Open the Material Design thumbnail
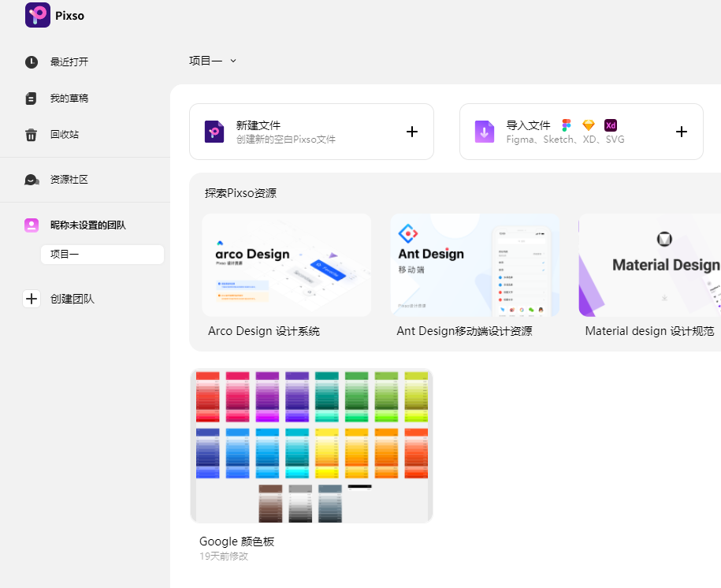The width and height of the screenshot is (721, 588). pos(650,265)
